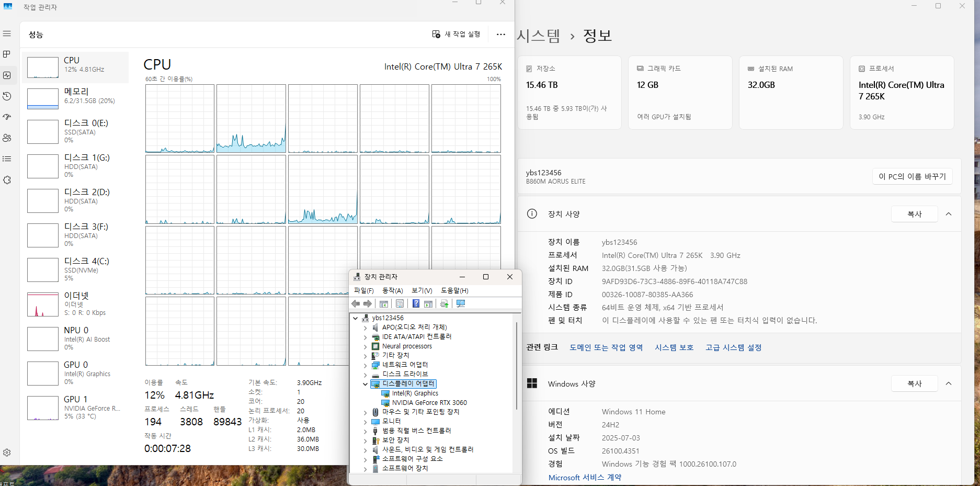Open the Startup apps view in Task Manager
Image resolution: width=980 pixels, height=486 pixels.
[x=7, y=117]
